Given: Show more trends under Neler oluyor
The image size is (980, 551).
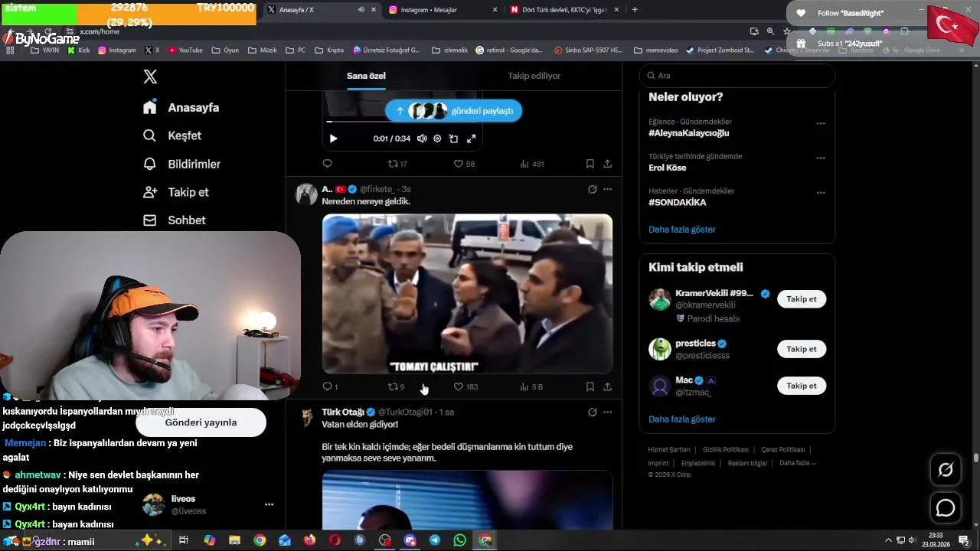Looking at the screenshot, I should point(681,230).
